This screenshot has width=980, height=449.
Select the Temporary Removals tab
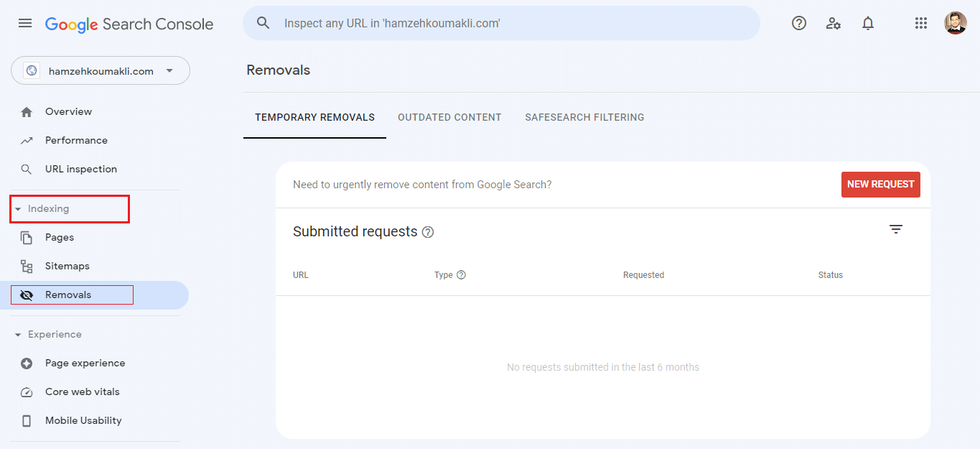[x=314, y=117]
